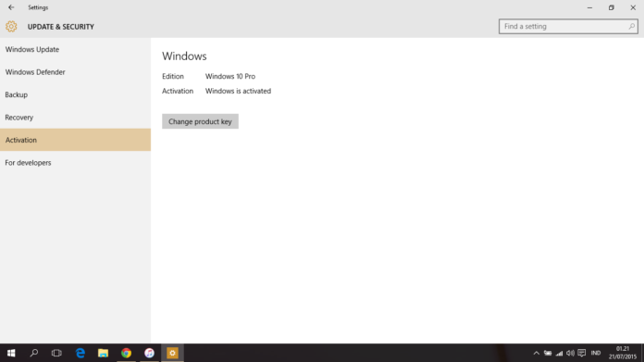Click the Update & Security gear icon

pos(11,27)
